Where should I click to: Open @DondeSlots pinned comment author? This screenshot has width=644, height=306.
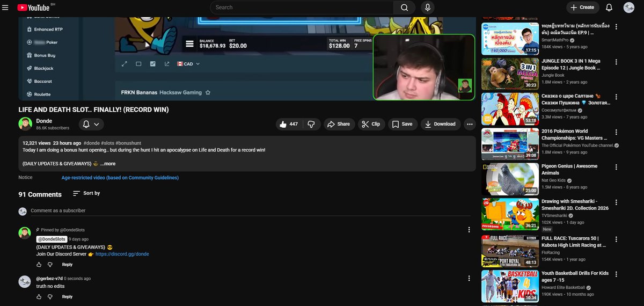coord(52,239)
